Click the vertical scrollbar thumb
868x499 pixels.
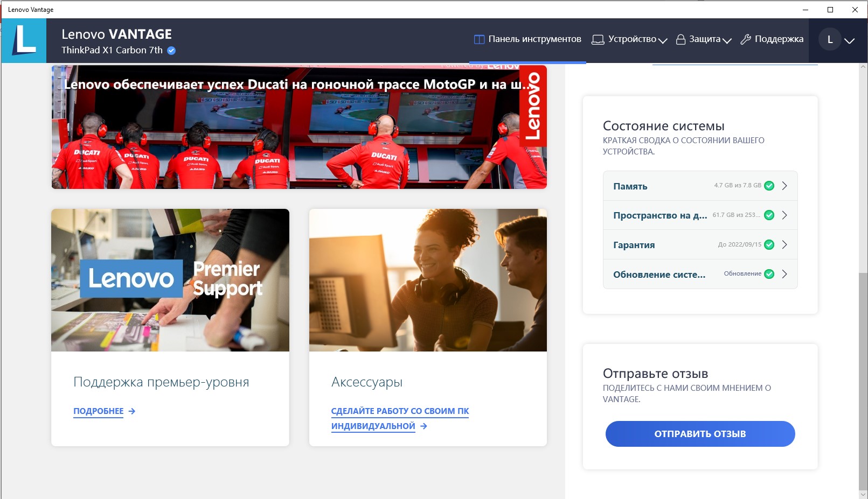pos(863,377)
